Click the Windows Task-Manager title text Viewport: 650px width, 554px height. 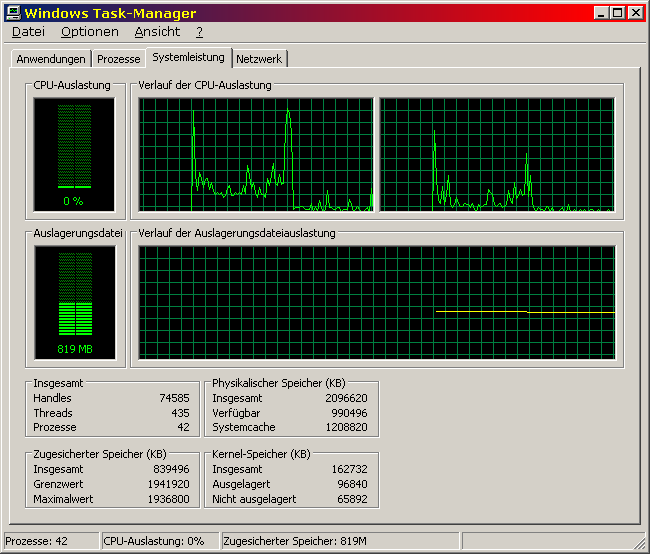(110, 13)
